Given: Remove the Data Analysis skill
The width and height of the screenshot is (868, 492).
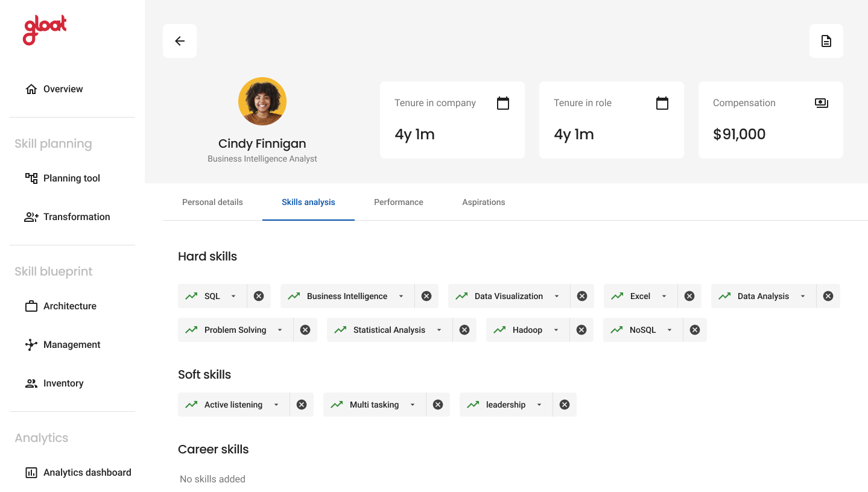Looking at the screenshot, I should pos(828,296).
